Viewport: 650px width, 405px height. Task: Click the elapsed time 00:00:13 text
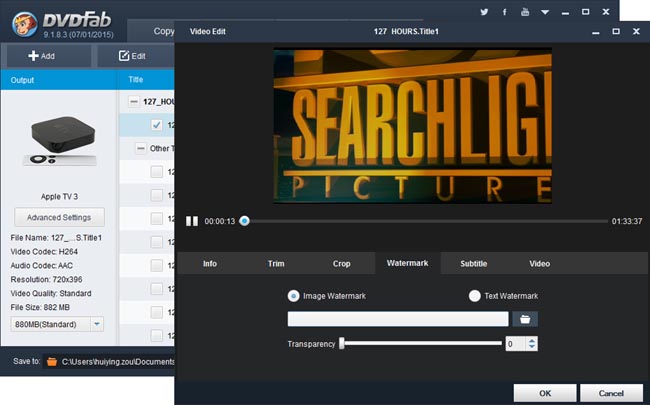click(220, 221)
